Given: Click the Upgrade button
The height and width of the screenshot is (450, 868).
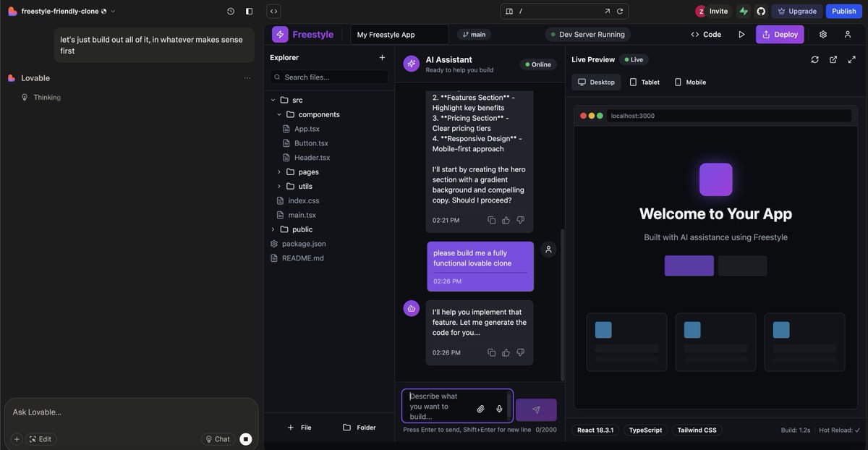Looking at the screenshot, I should pos(796,11).
